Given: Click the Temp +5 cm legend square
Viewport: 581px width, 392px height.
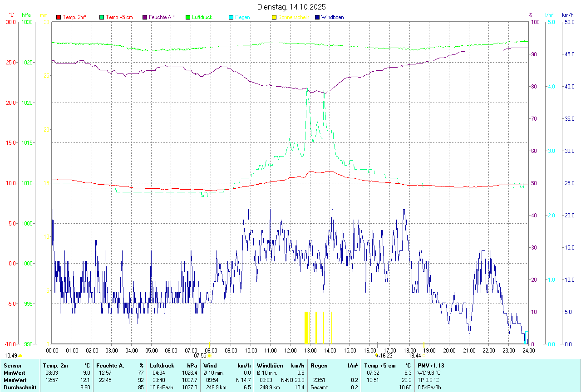Looking at the screenshot, I should click(x=102, y=17).
